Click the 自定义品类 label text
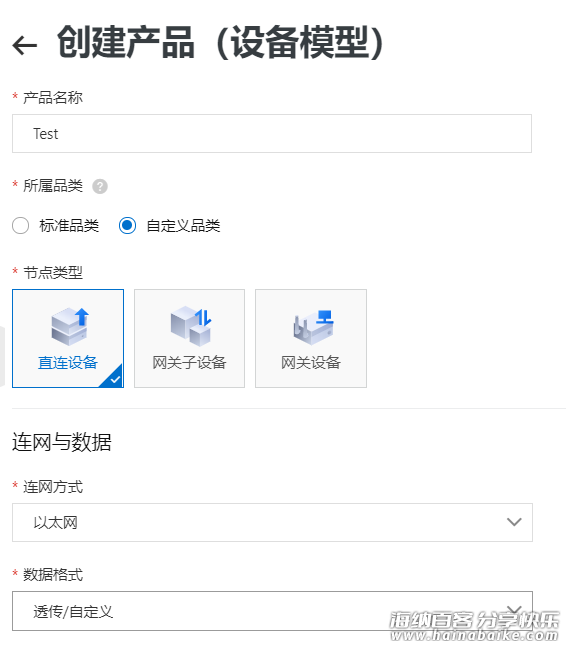Screen dimensions: 566x646 (x=183, y=226)
